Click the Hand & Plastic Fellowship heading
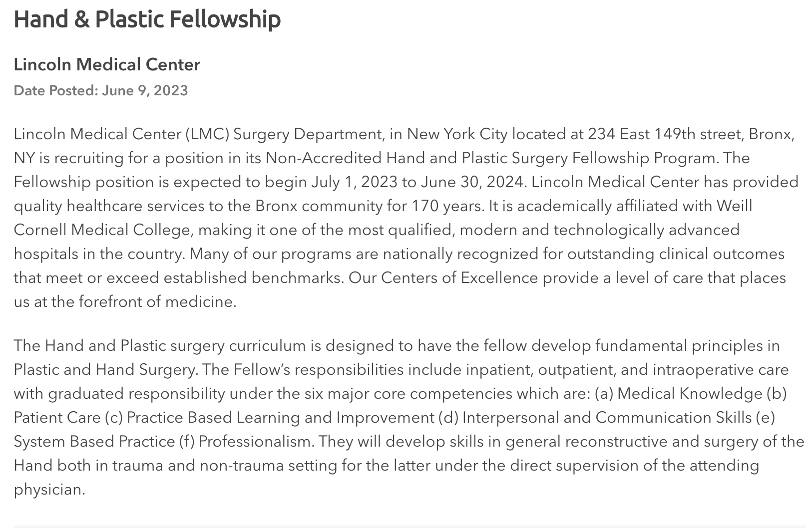Viewport: 812px width, 528px height. pyautogui.click(x=147, y=19)
